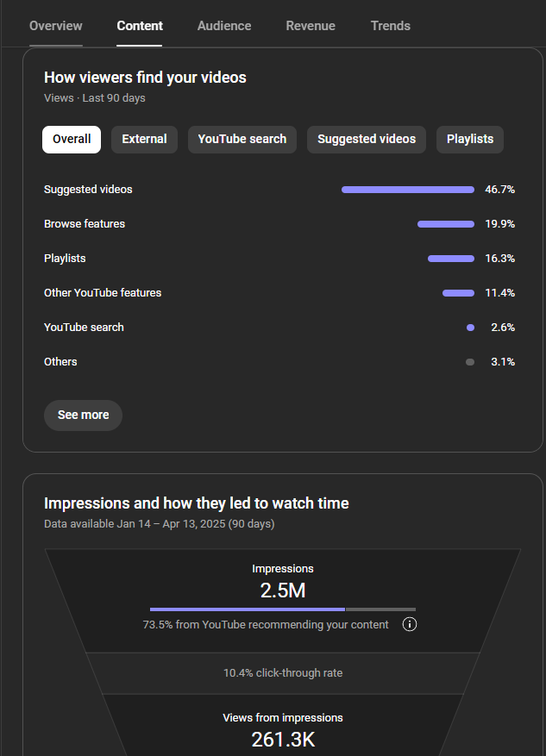Click the Others gray dot indicator
Viewport: 546px width, 756px height.
[470, 362]
